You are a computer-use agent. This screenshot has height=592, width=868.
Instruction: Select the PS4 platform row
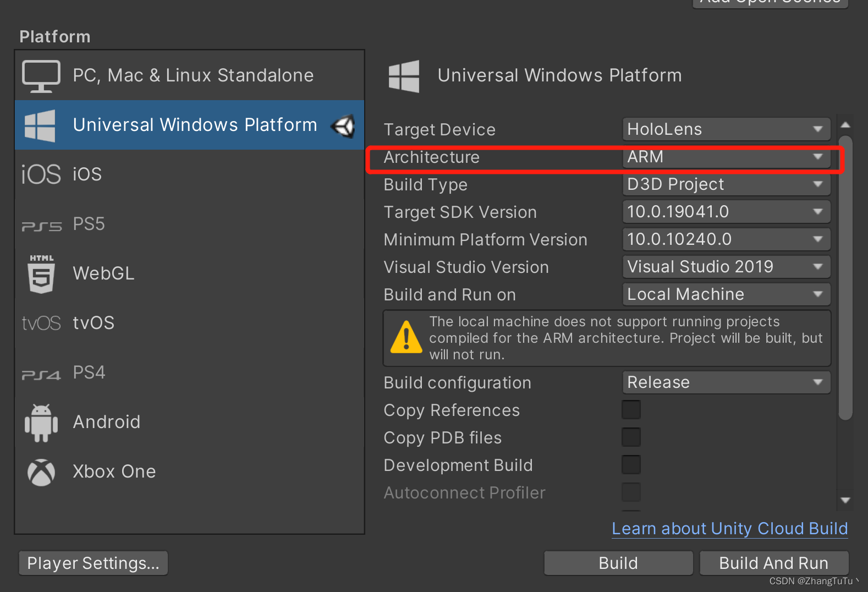(x=190, y=372)
